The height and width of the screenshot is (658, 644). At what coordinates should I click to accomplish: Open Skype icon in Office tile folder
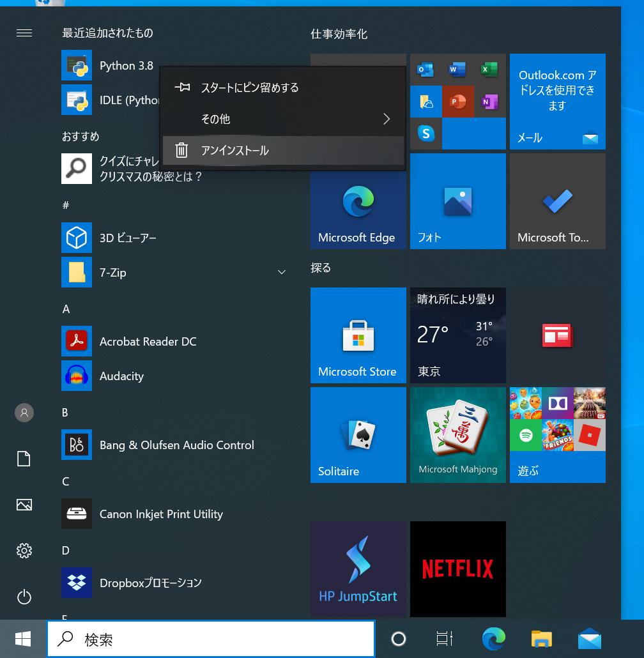[x=426, y=134]
